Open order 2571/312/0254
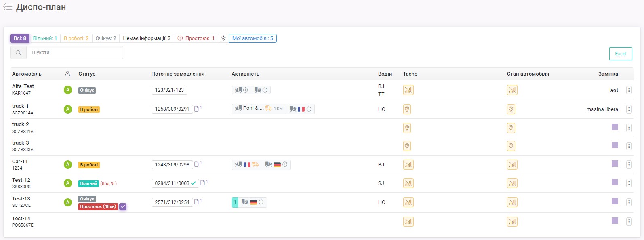The height and width of the screenshot is (240, 644). click(172, 202)
